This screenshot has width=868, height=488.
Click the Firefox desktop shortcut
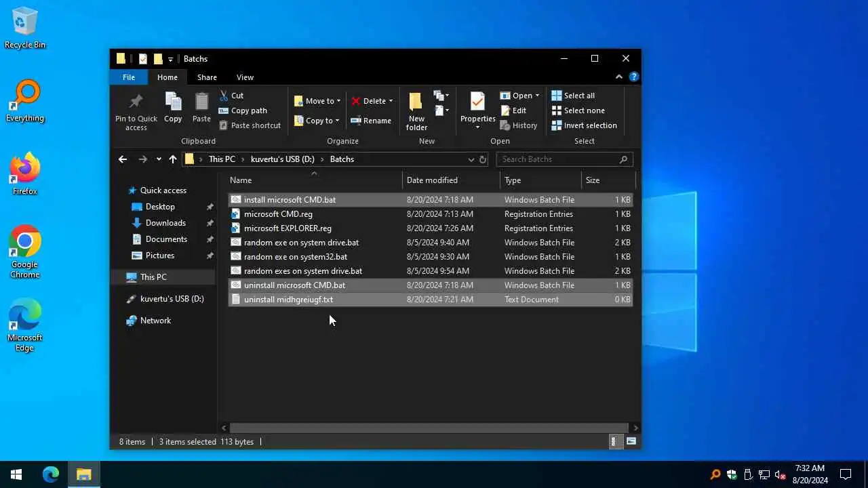coord(25,175)
